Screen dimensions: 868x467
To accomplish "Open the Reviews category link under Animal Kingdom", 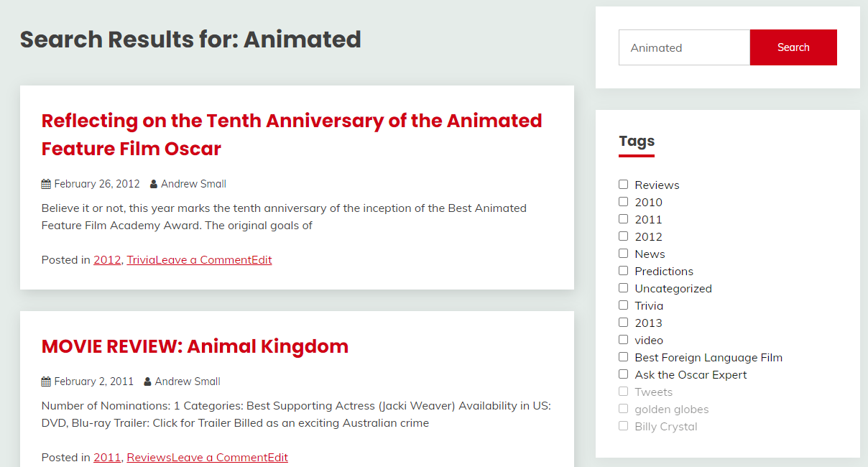I will point(149,458).
